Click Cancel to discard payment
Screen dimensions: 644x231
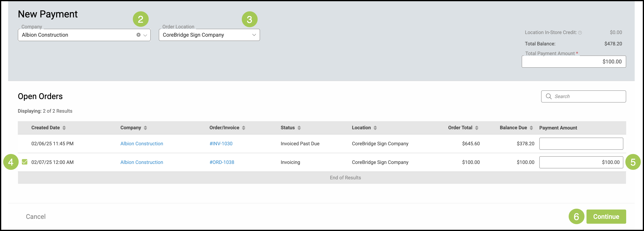[x=36, y=216]
